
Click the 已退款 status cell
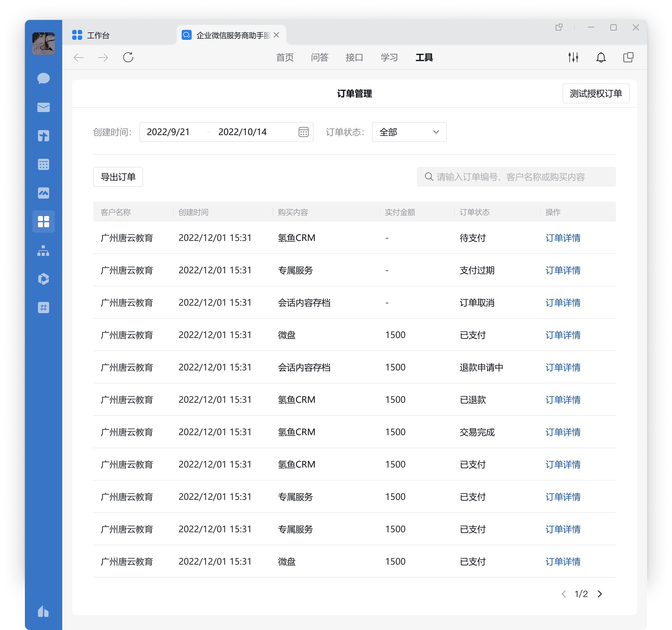coord(473,400)
